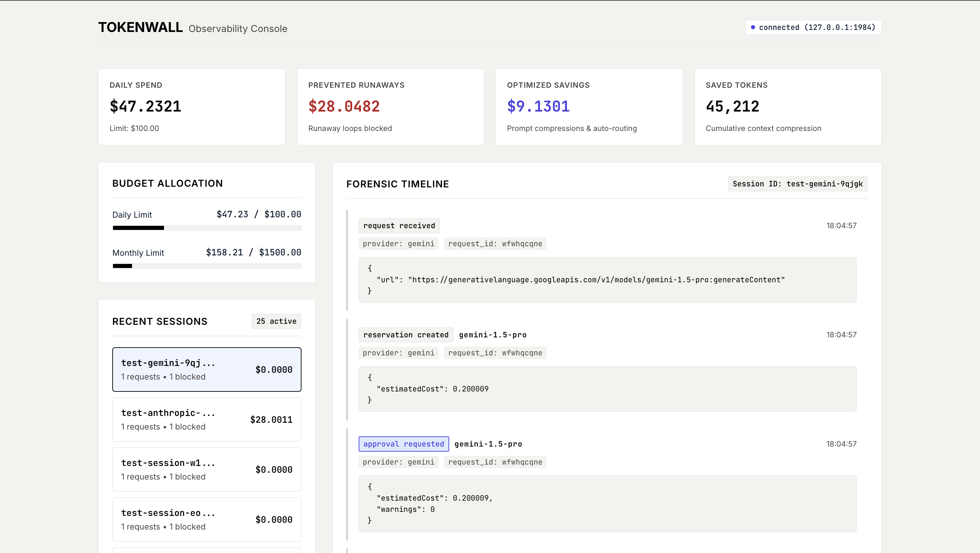980x553 pixels.
Task: Click gemini-1.5-pro label beside reservation created
Action: coord(493,335)
